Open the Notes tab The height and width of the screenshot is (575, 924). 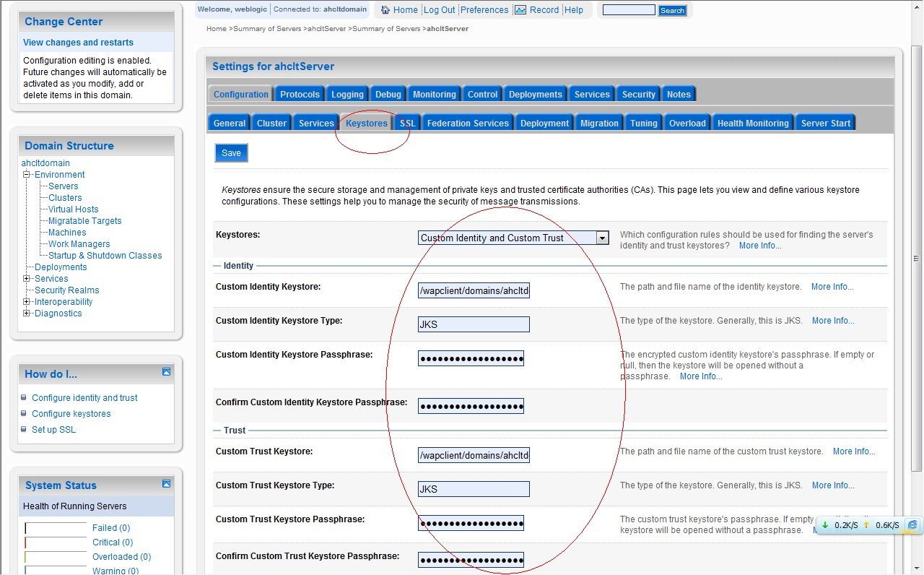tap(679, 95)
